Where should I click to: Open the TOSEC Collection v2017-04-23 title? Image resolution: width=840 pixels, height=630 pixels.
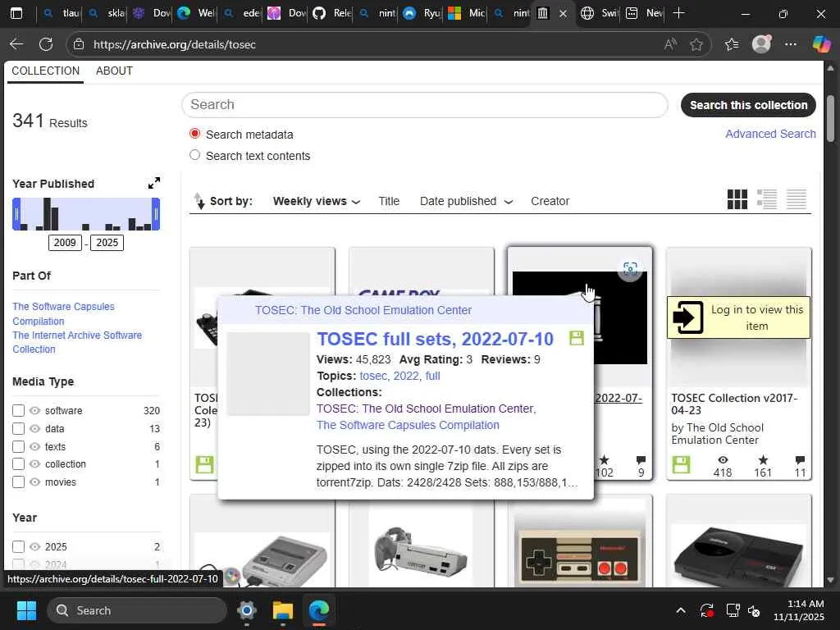pos(734,404)
